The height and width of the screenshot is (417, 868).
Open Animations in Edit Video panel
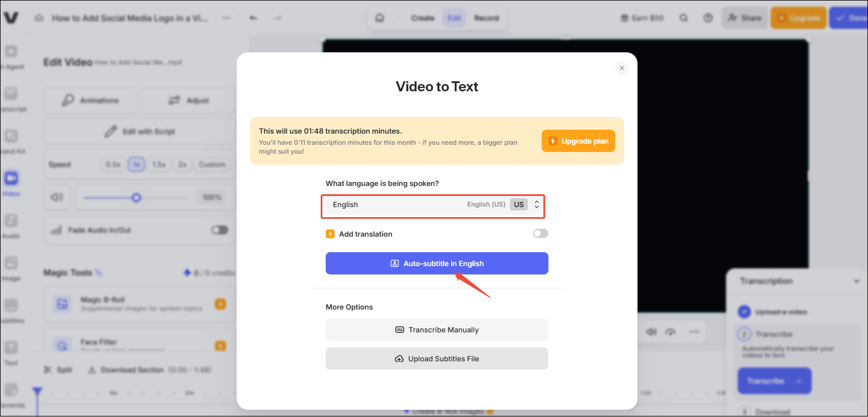(x=91, y=100)
